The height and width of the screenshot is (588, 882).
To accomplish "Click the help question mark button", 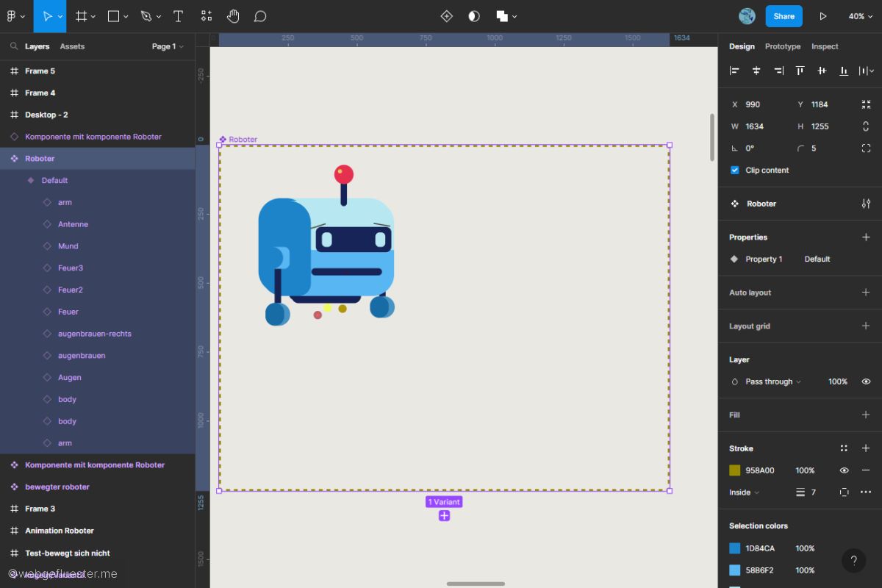I will coord(853,560).
